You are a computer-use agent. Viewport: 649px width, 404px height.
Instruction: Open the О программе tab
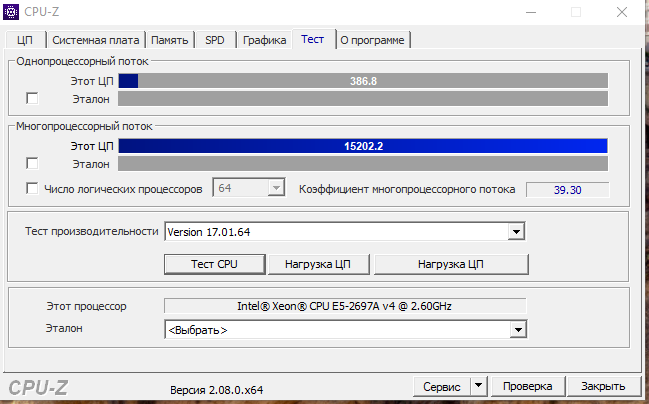pos(373,40)
